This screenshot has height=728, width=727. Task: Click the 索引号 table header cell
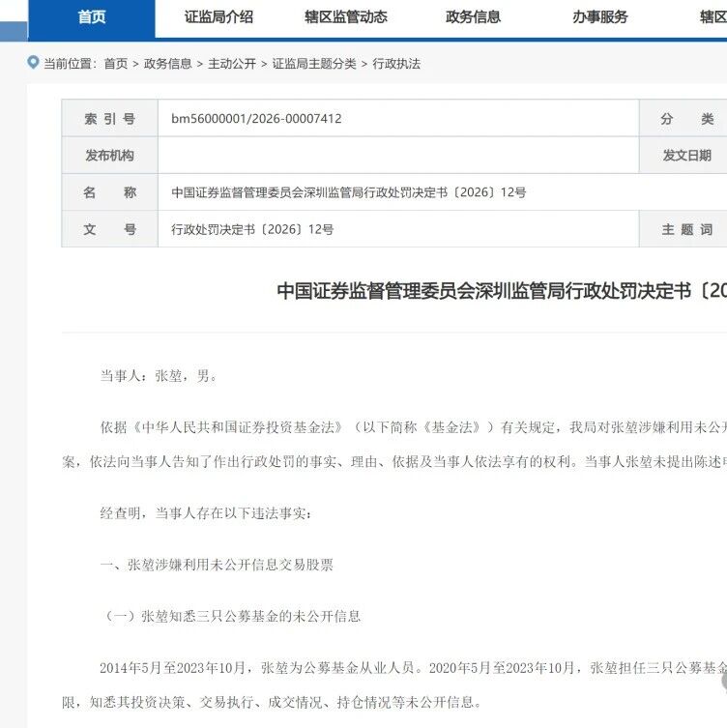pos(109,118)
